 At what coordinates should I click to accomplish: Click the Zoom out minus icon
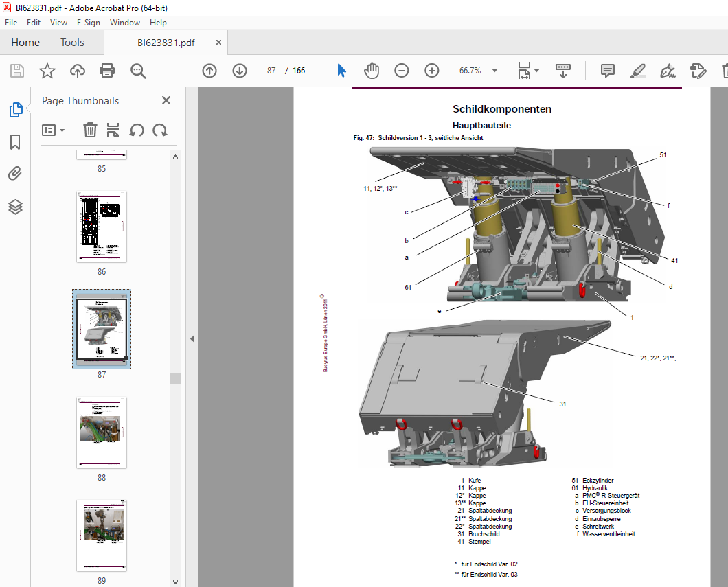tap(402, 71)
